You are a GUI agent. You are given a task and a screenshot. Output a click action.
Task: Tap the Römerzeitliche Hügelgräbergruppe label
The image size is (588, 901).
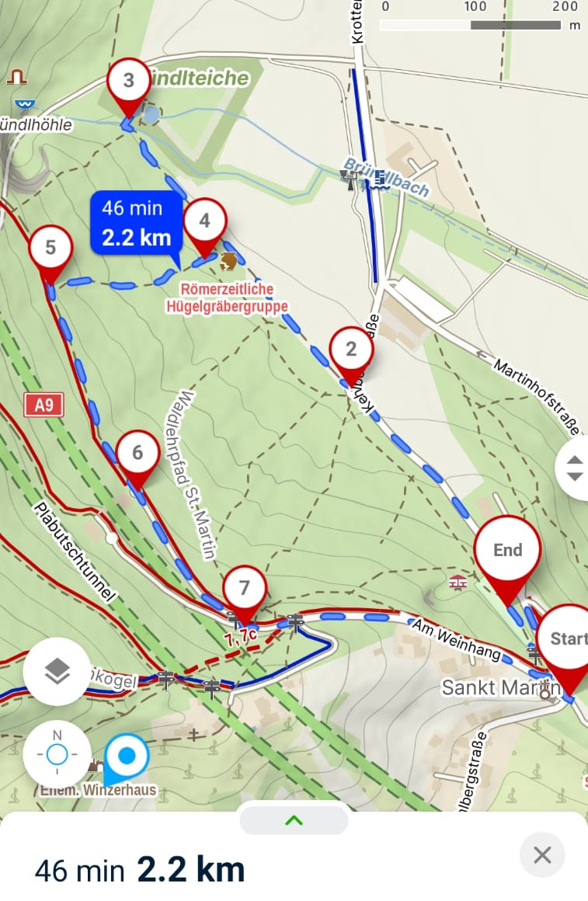[228, 297]
